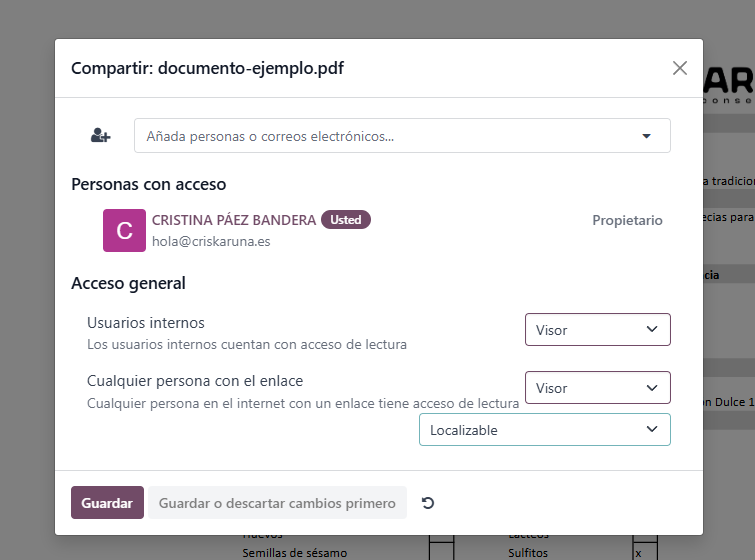The height and width of the screenshot is (560, 755).
Task: Click the Acceso general heading
Action: point(128,283)
